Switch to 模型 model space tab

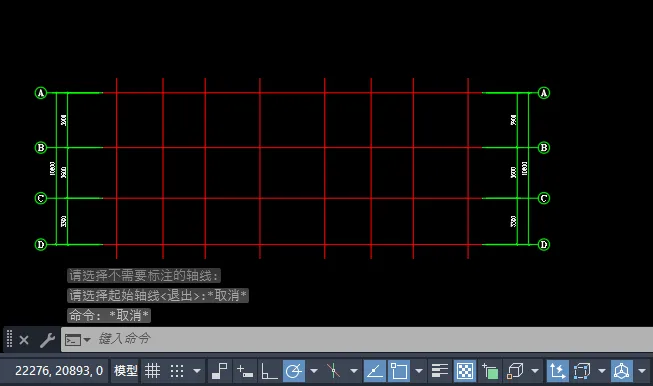coord(125,371)
